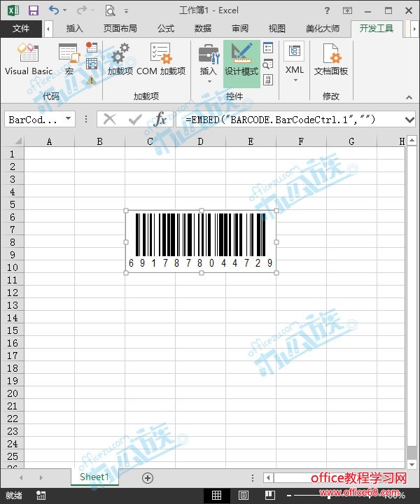
Task: Confirm entry with the checkmark icon
Action: (134, 120)
